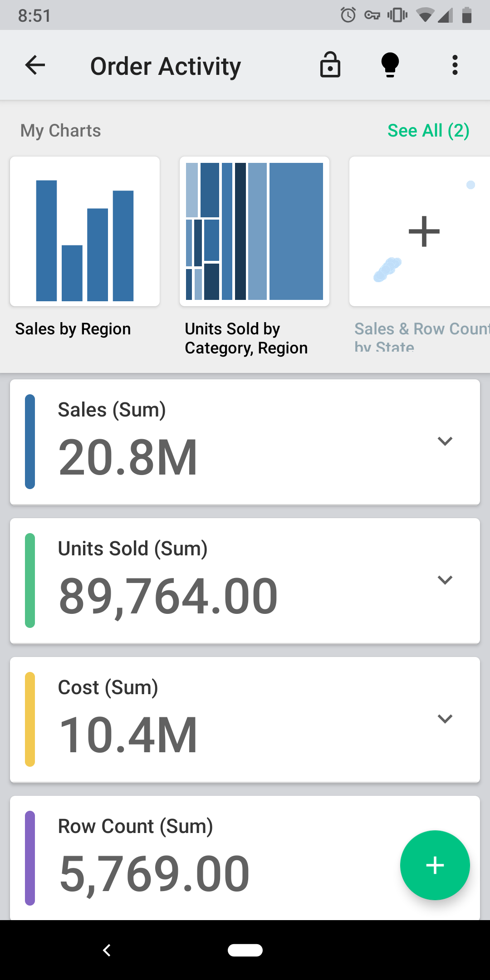The width and height of the screenshot is (490, 980).
Task: Open the three-dot overflow menu
Action: pyautogui.click(x=455, y=65)
